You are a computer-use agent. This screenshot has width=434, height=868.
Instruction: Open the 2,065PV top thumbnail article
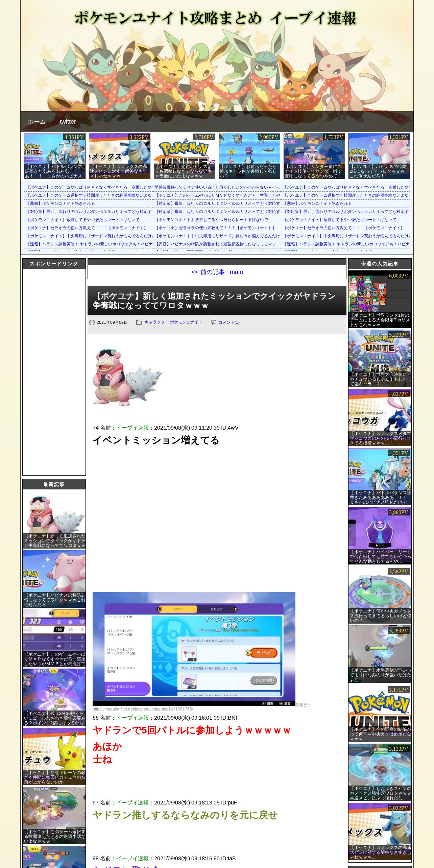pyautogui.click(x=249, y=156)
